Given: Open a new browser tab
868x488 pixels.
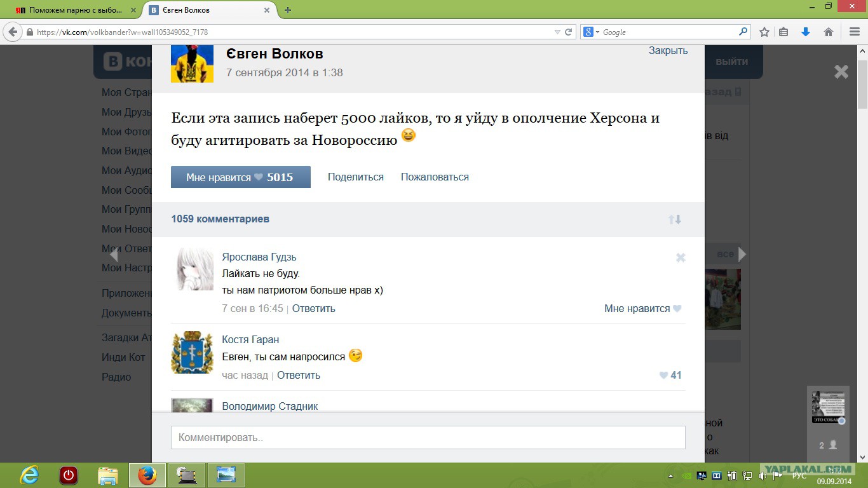Looking at the screenshot, I should 288,10.
